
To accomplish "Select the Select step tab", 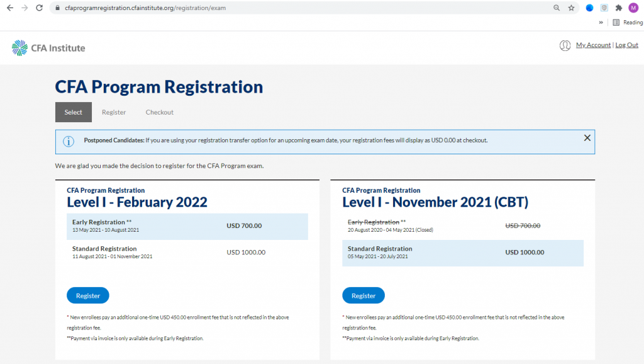I will 74,112.
